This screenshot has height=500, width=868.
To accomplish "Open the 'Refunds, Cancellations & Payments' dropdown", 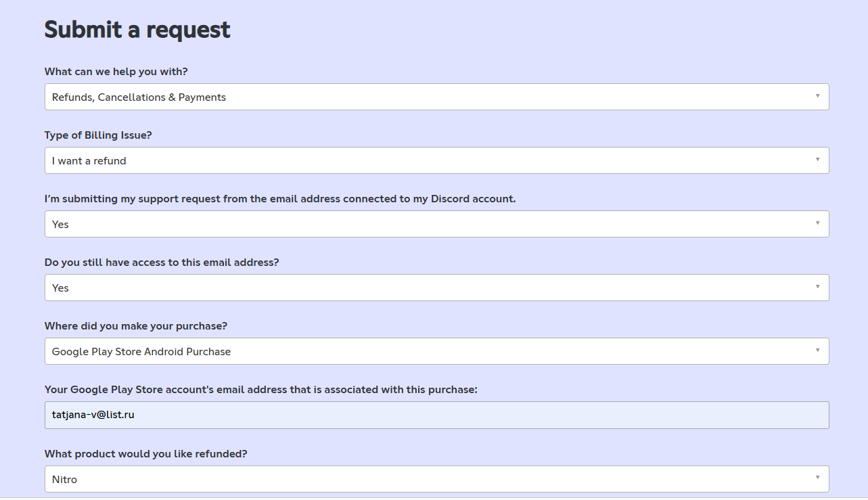I will (436, 97).
